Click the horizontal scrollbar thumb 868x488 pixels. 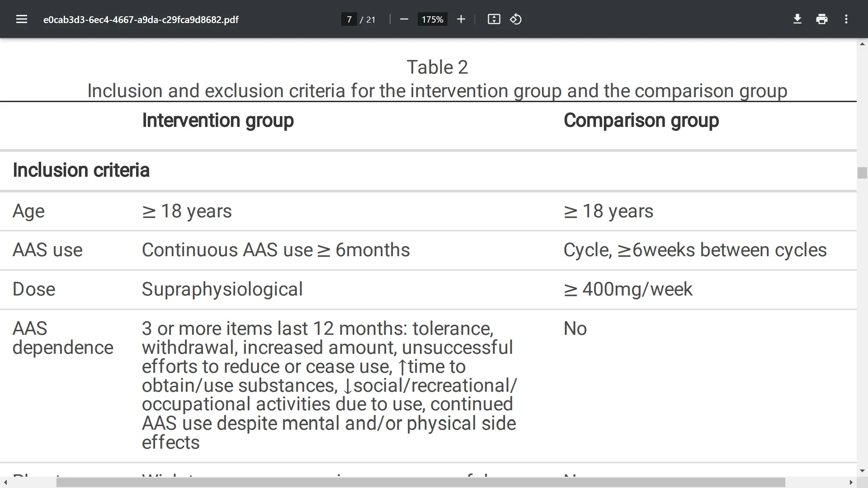[420, 483]
